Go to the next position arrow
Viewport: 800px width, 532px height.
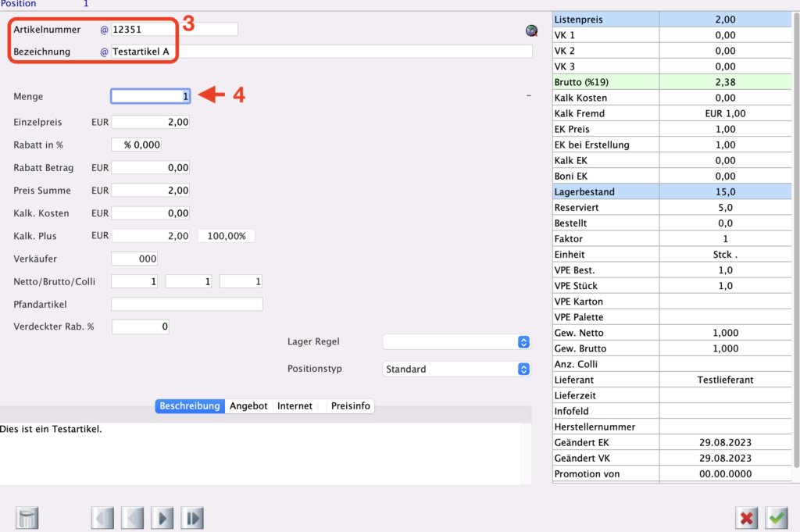coord(162,518)
